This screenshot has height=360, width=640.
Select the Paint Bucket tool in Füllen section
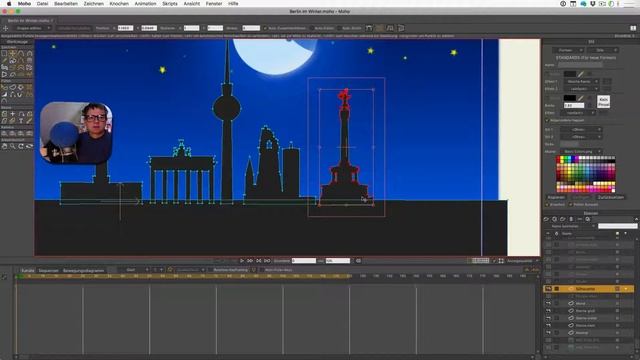(21, 87)
